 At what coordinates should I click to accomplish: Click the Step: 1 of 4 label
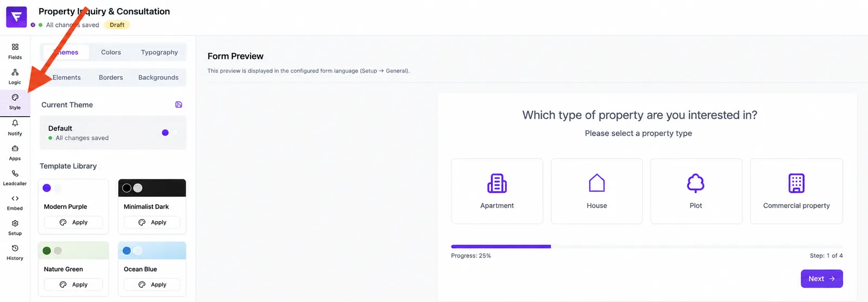pos(826,256)
